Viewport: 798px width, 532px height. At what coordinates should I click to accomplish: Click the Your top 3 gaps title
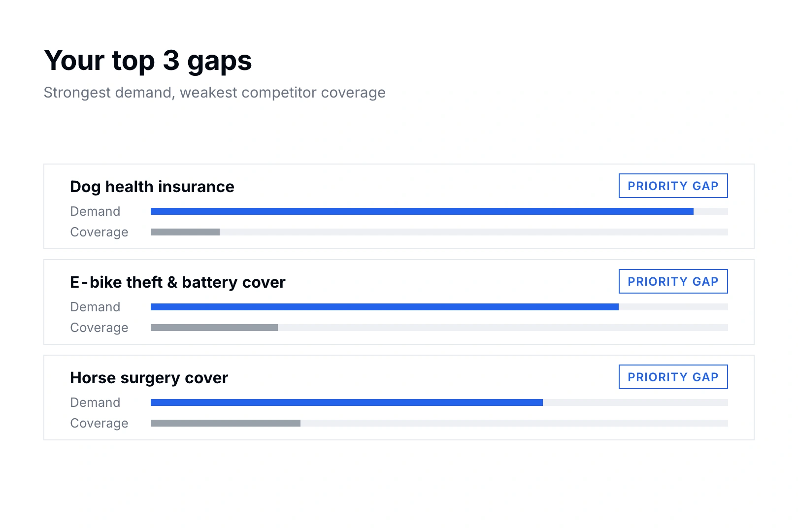coord(148,61)
